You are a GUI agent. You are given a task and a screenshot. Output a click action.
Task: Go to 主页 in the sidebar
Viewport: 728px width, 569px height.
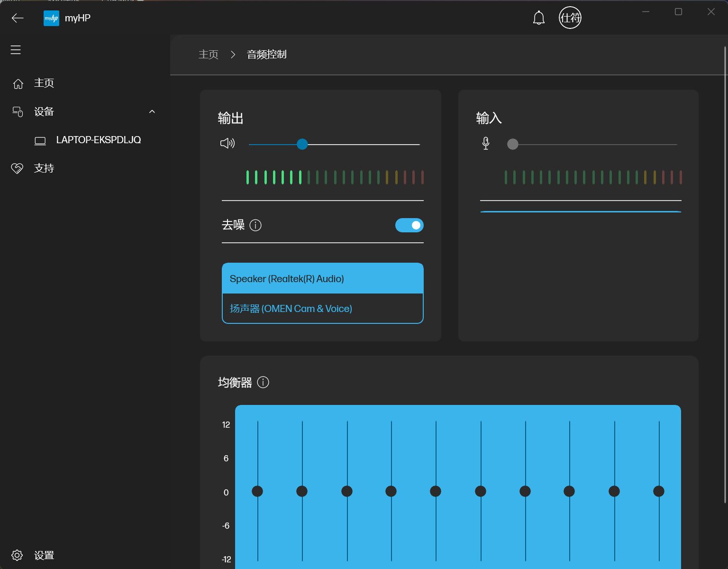pyautogui.click(x=44, y=83)
